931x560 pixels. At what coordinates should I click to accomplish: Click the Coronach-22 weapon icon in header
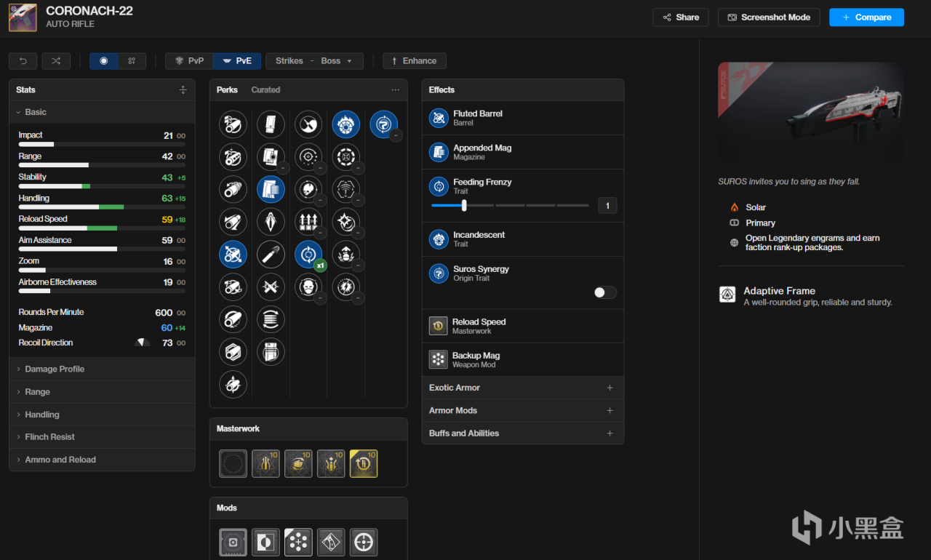(x=23, y=17)
